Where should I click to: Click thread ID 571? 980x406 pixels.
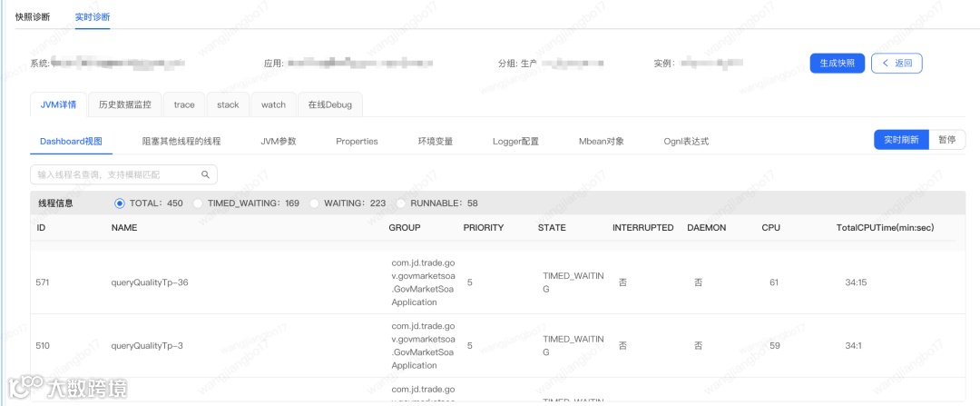tap(43, 282)
